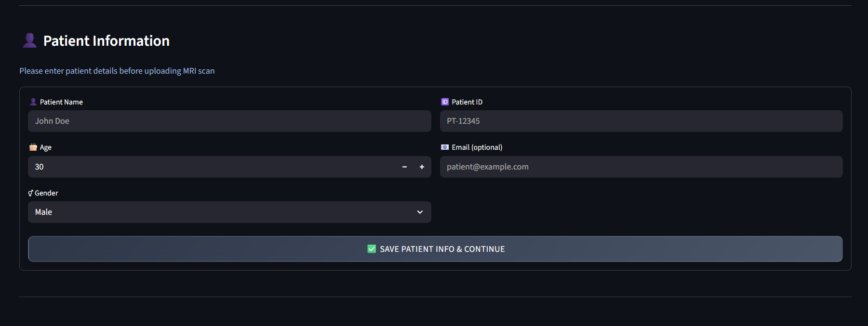Focus the Patient ID input field
Viewport: 868px width, 326px height.
coord(641,121)
